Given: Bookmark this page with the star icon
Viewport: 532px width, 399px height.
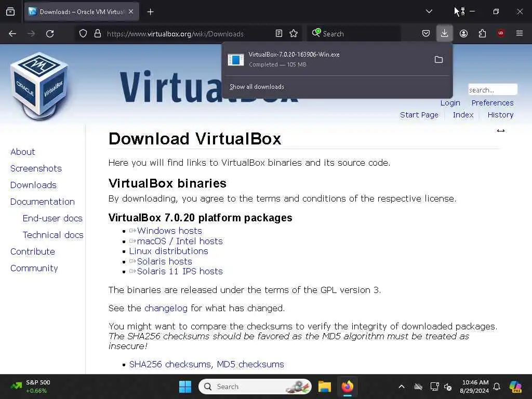Looking at the screenshot, I should 294,34.
